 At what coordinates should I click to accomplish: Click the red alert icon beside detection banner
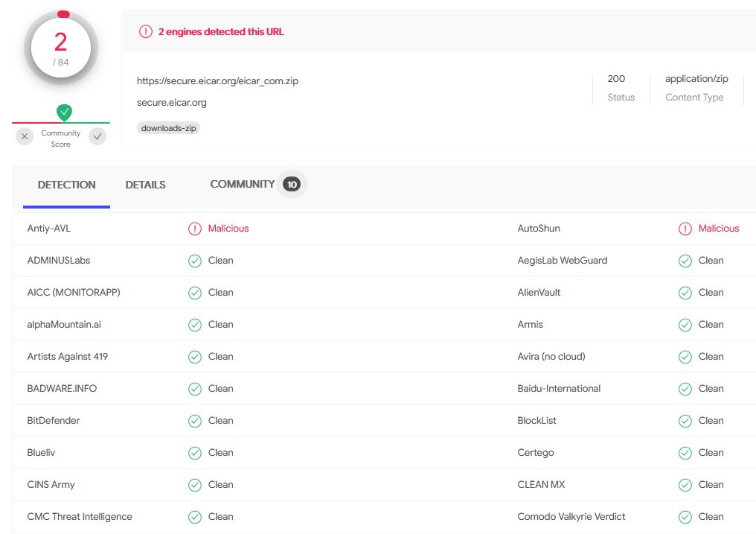[146, 32]
